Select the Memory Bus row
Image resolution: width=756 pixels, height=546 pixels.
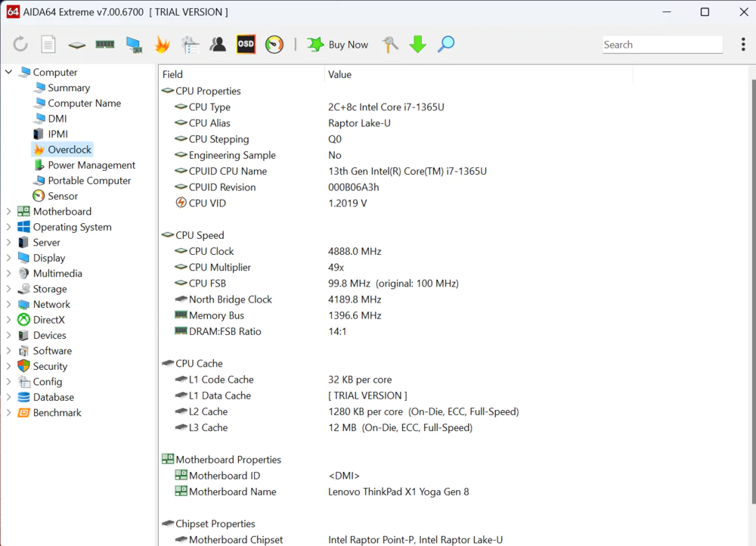click(395, 315)
